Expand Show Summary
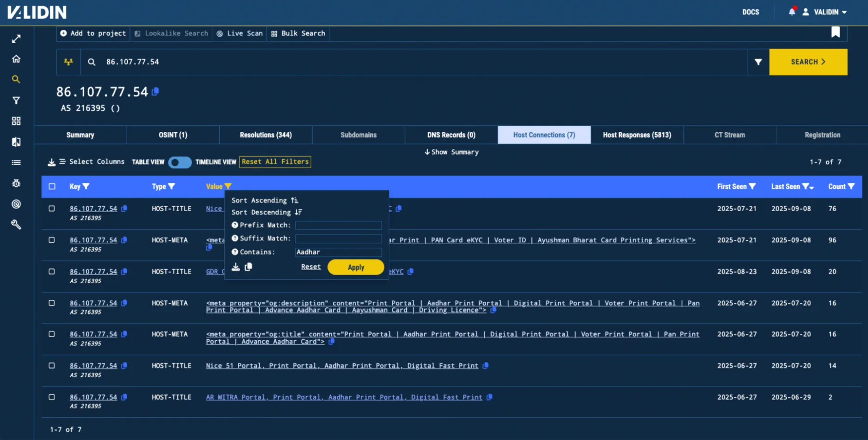Viewport: 868px width, 440px height. pos(451,152)
